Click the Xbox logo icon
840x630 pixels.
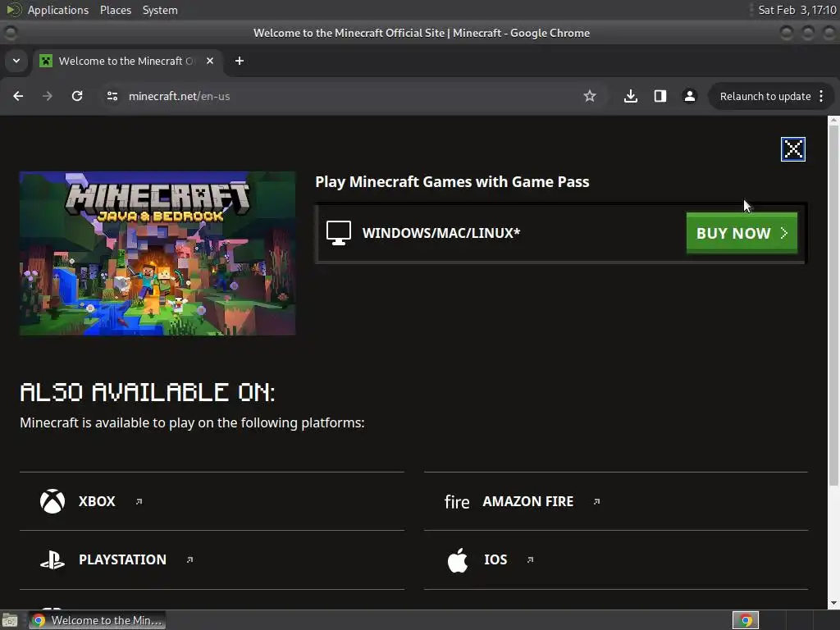coord(52,501)
